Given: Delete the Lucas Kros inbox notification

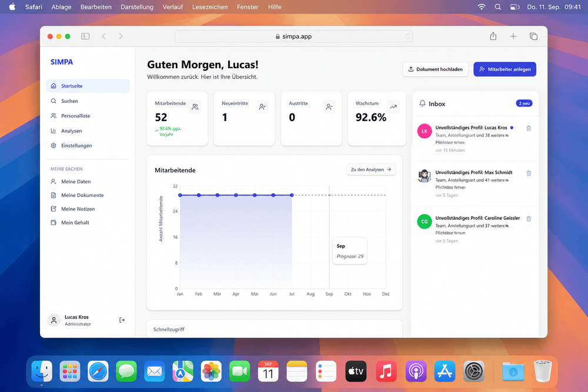Looking at the screenshot, I should pyautogui.click(x=529, y=129).
